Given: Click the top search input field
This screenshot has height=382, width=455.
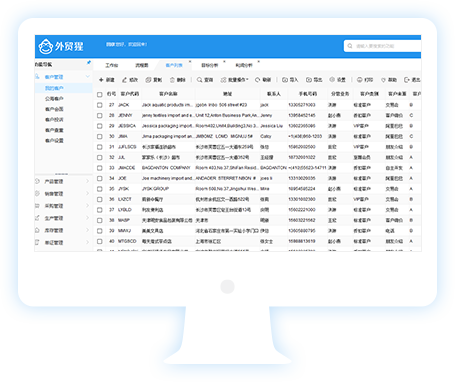Looking at the screenshot, I should click(x=383, y=46).
